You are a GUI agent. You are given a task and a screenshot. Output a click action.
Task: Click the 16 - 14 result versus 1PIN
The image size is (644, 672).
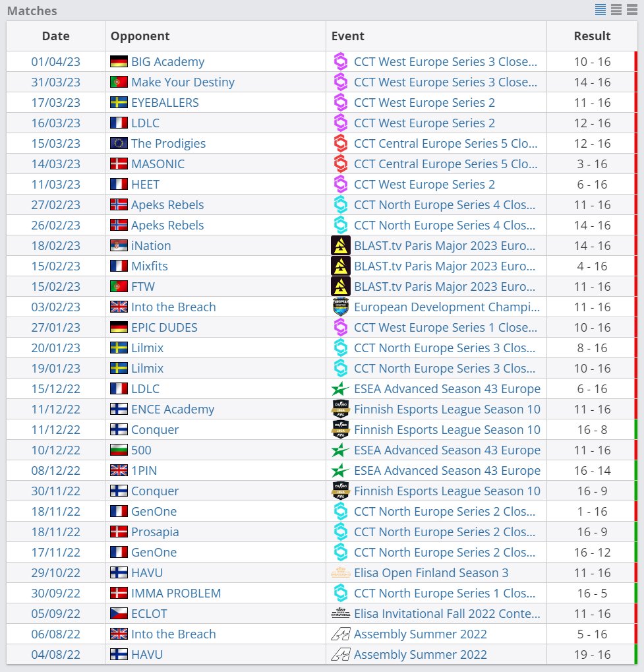(x=592, y=471)
